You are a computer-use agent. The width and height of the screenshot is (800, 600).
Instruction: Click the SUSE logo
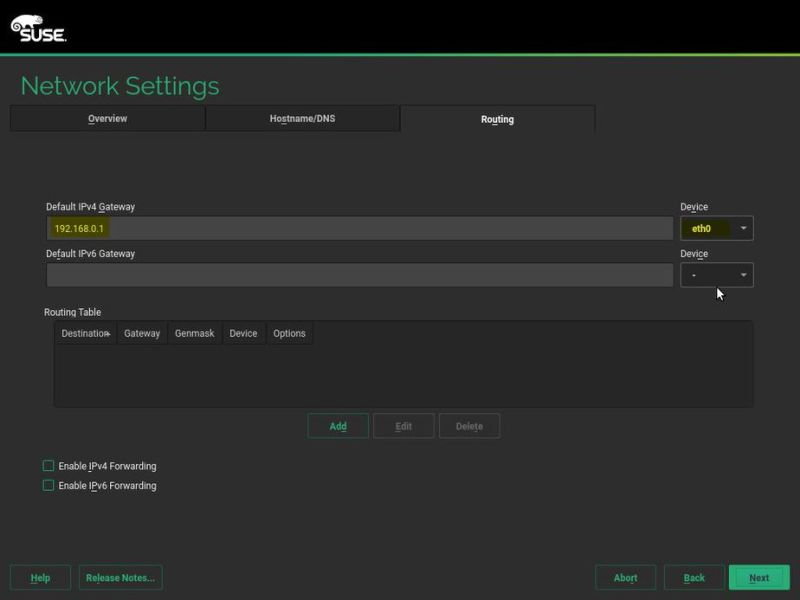38,27
